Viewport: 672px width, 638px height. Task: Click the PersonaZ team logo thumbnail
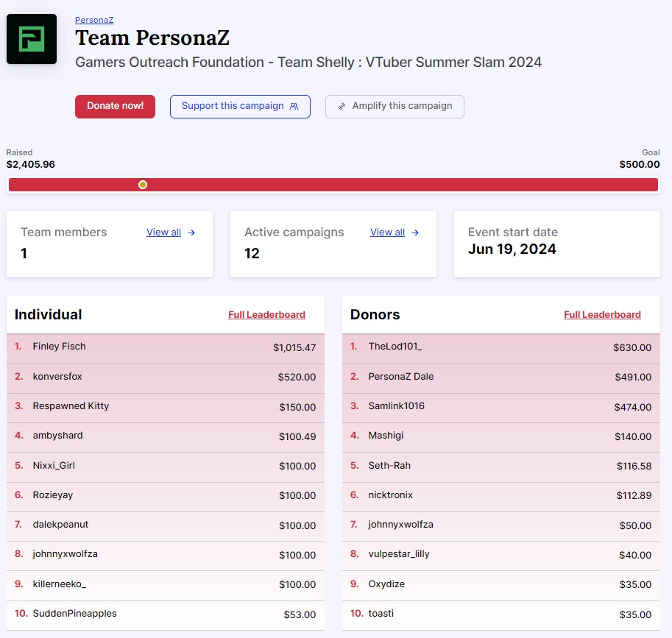32,39
